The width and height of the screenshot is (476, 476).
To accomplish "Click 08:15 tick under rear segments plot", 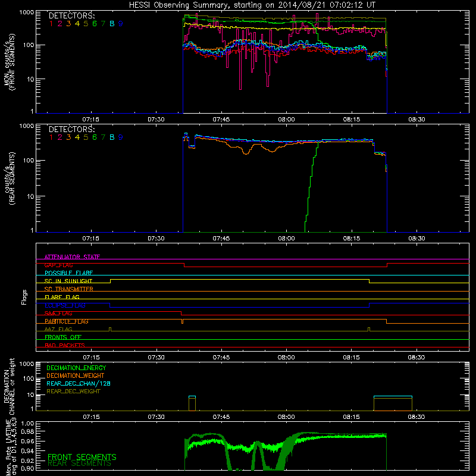I will coord(352,239).
